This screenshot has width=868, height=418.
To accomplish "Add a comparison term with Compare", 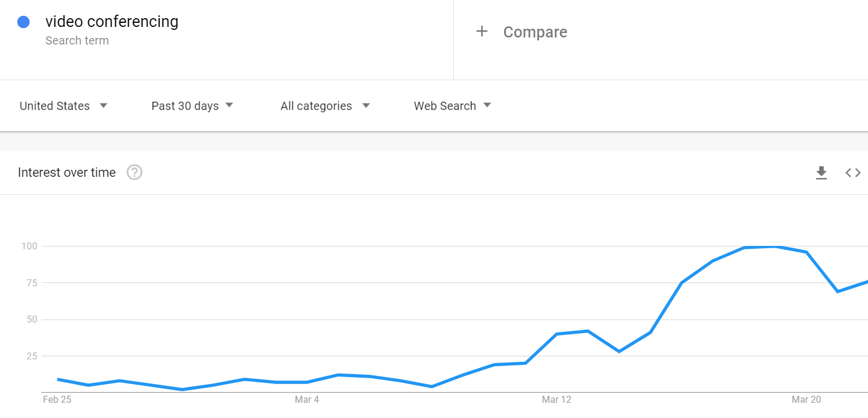I will (x=535, y=32).
